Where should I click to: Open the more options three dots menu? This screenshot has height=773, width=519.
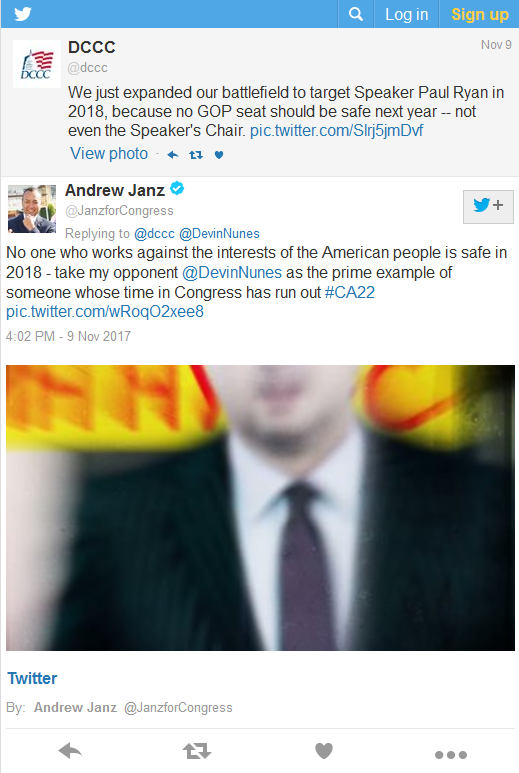click(450, 755)
